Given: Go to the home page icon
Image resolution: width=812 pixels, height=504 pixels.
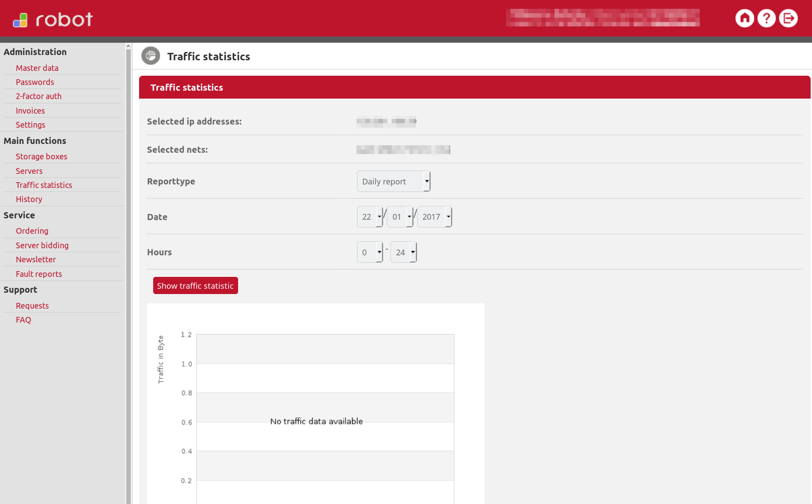Looking at the screenshot, I should click(745, 18).
